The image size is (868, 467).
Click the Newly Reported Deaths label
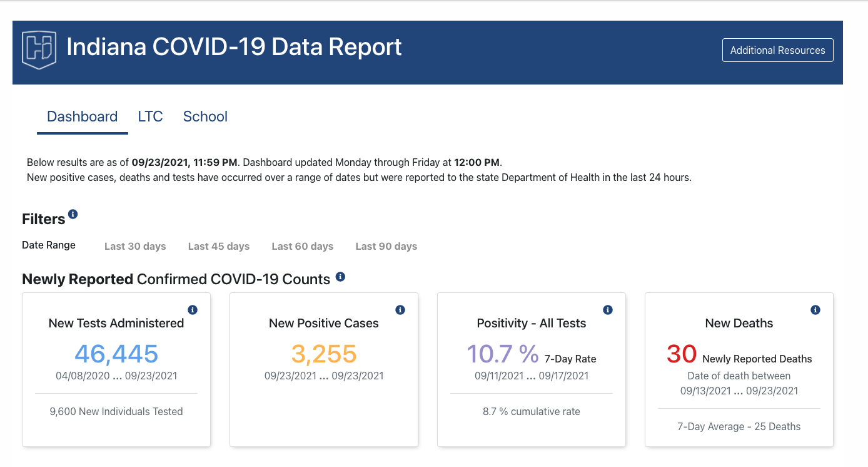[x=757, y=359]
